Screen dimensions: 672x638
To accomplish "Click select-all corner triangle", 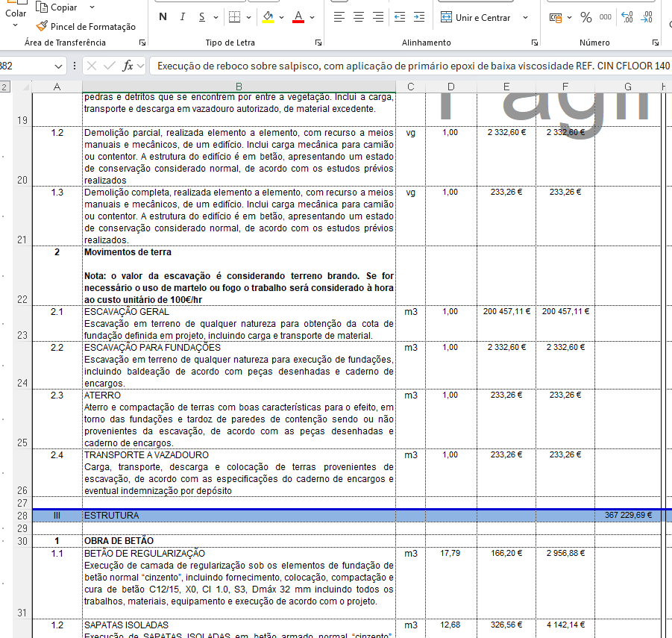I will 25,87.
